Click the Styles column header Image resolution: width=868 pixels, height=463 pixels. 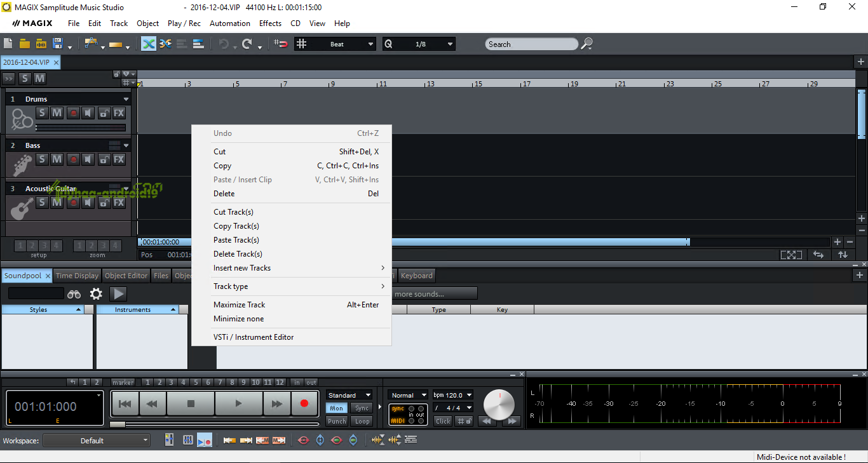click(x=43, y=309)
